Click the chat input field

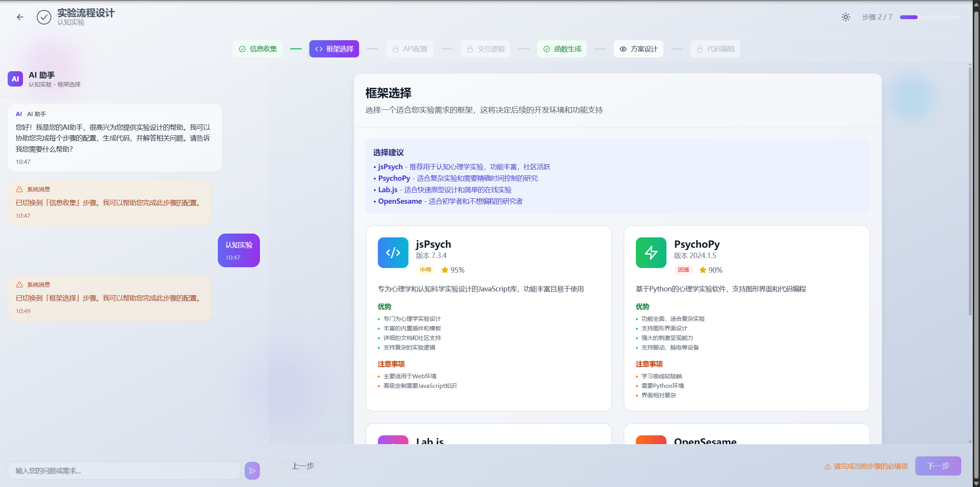124,471
